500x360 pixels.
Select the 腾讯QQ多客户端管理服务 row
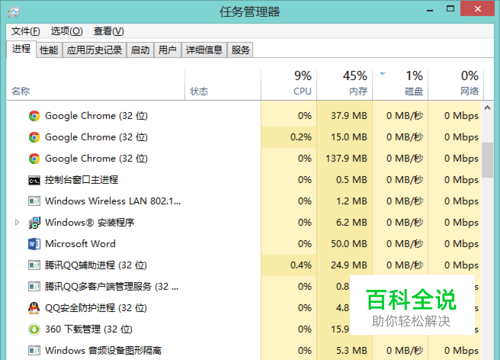pyautogui.click(x=244, y=287)
